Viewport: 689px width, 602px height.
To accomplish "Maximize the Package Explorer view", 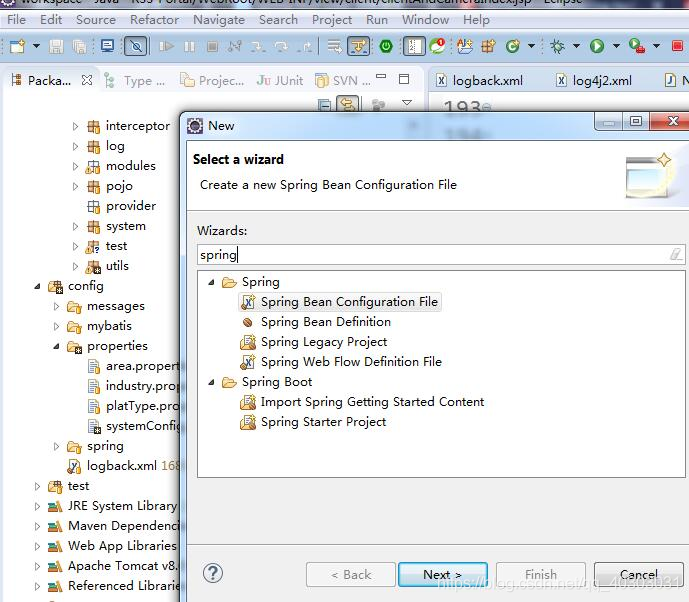I will (404, 79).
